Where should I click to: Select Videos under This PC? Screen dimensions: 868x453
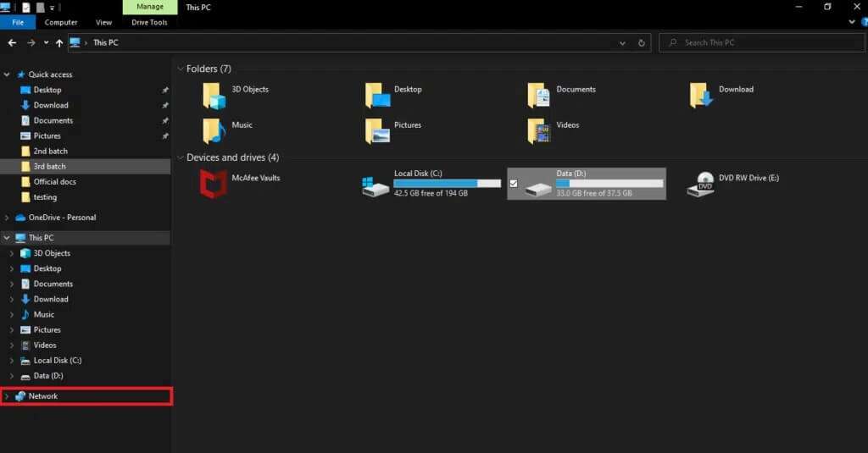click(x=44, y=345)
